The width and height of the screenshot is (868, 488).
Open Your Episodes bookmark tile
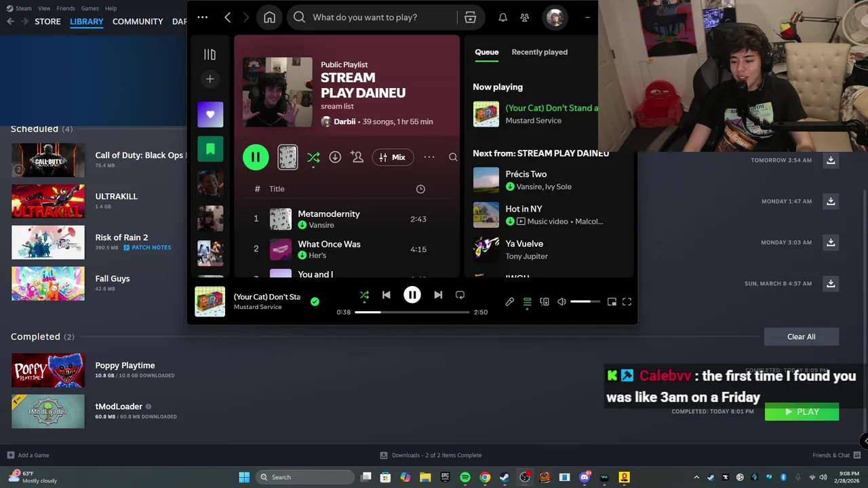point(210,148)
